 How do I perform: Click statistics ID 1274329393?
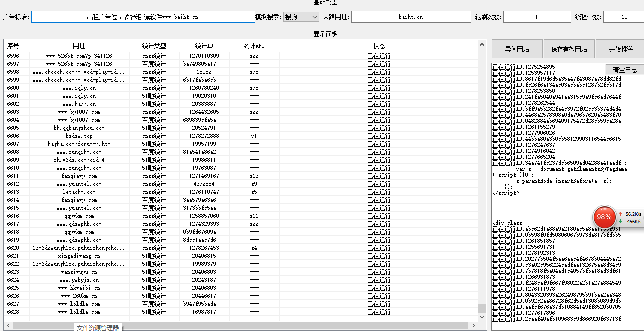pyautogui.click(x=204, y=224)
